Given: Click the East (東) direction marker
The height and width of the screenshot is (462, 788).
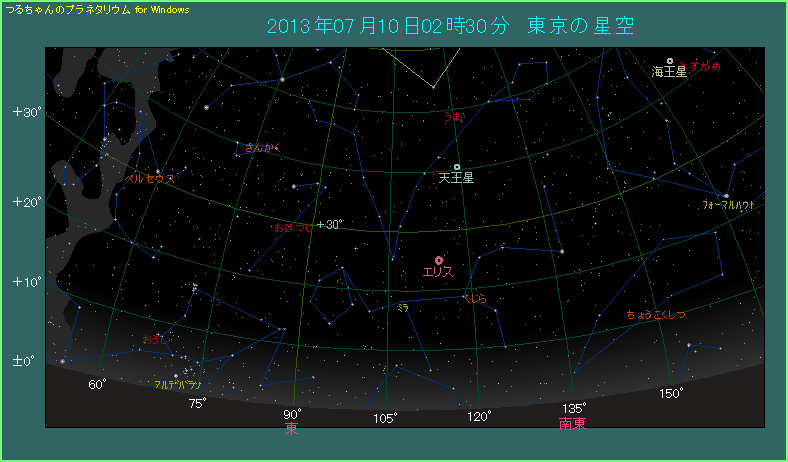Looking at the screenshot, I should pos(291,427).
